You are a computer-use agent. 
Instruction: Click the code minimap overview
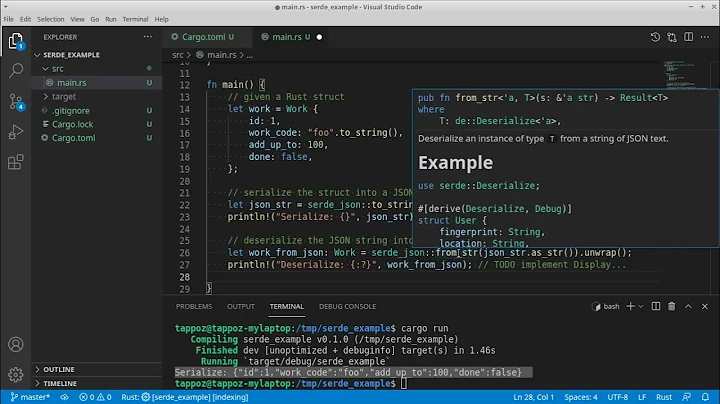(x=685, y=76)
